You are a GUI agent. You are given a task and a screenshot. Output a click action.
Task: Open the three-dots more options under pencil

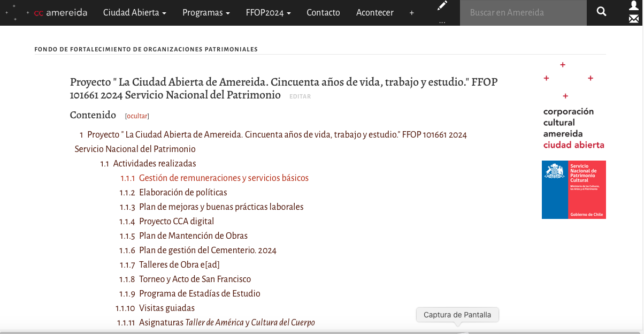pos(442,22)
